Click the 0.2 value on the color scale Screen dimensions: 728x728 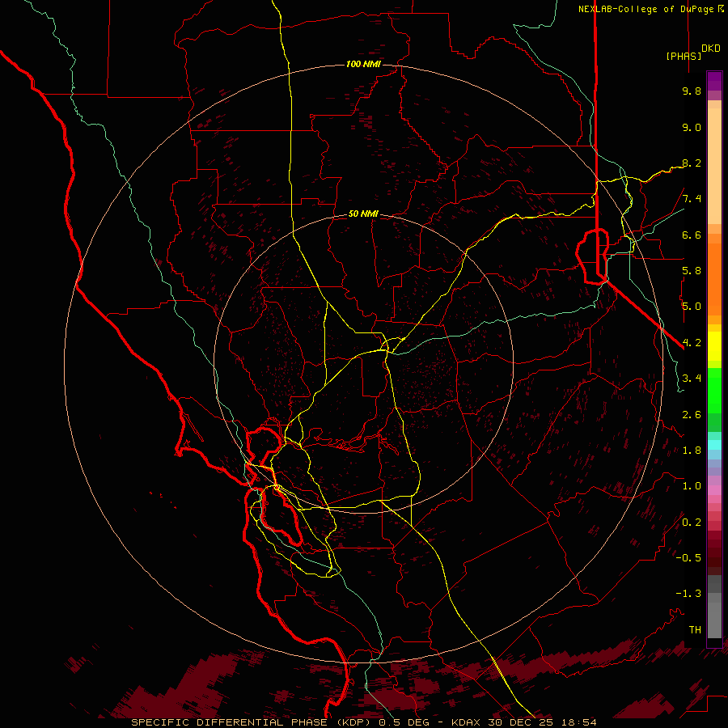click(x=692, y=522)
